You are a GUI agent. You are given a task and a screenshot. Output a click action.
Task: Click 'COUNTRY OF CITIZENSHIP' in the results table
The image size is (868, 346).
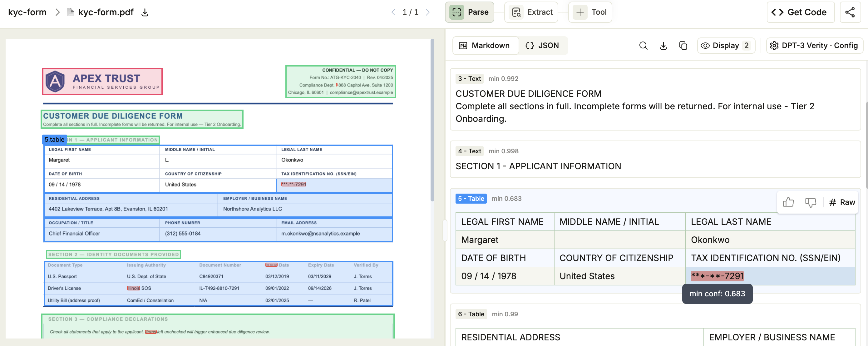[620, 258]
